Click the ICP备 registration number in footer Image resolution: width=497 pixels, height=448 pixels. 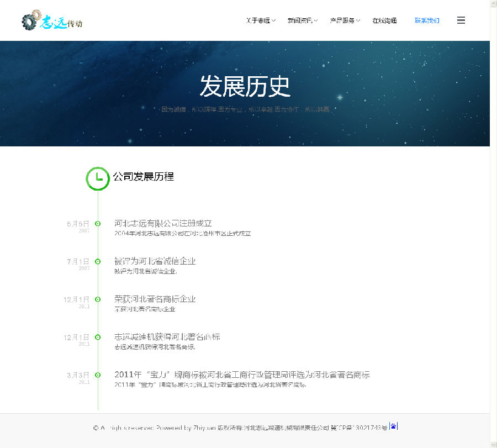(x=359, y=428)
